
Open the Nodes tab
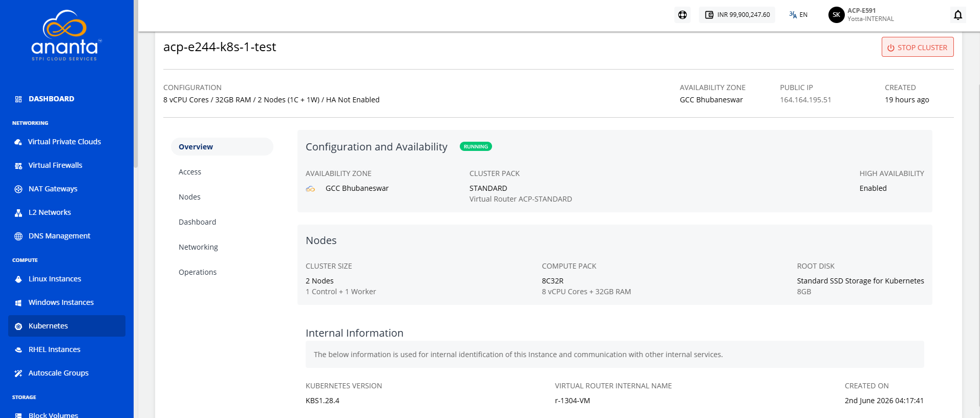189,197
